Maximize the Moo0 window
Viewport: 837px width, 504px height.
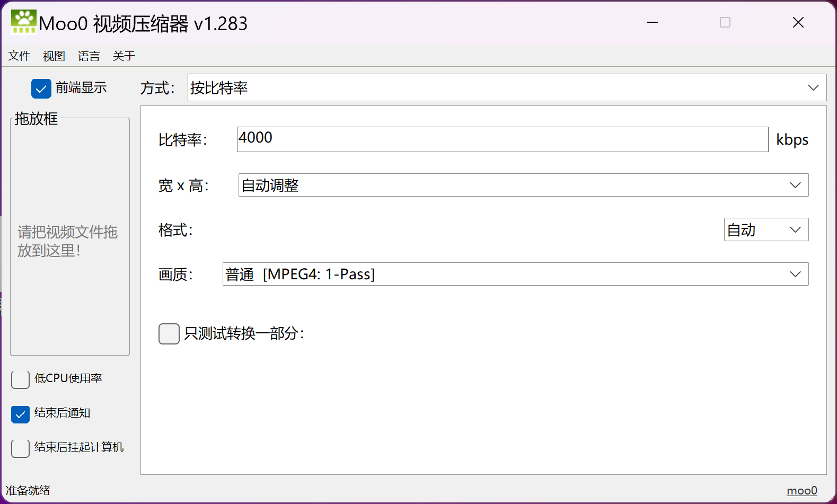click(x=725, y=22)
